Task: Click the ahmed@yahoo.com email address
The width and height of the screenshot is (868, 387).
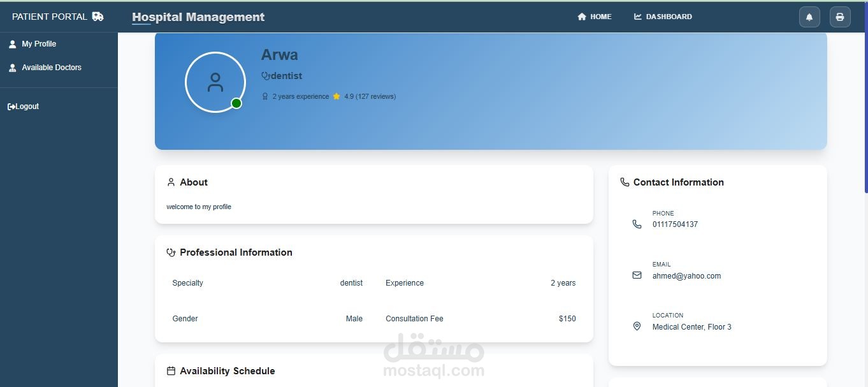Action: click(686, 276)
